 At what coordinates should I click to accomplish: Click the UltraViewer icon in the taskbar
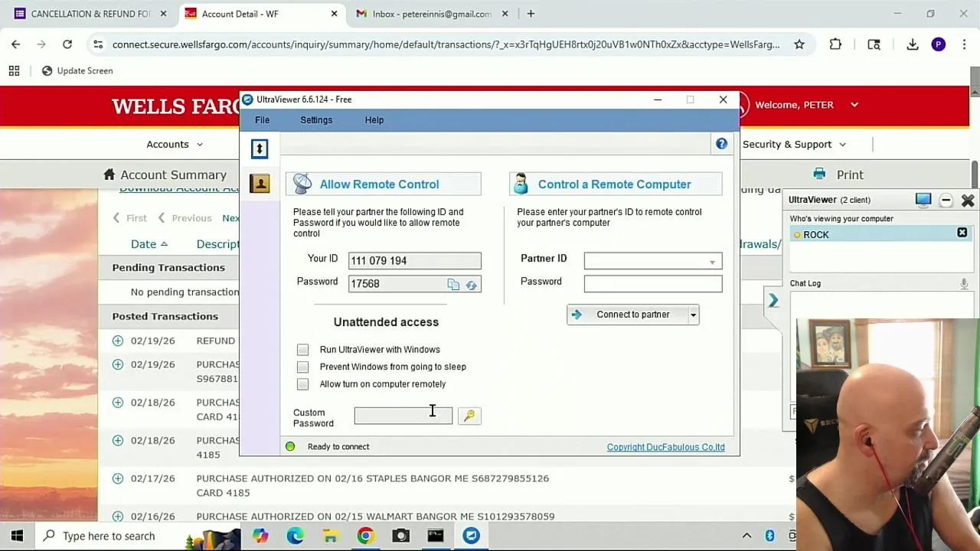coord(471,536)
